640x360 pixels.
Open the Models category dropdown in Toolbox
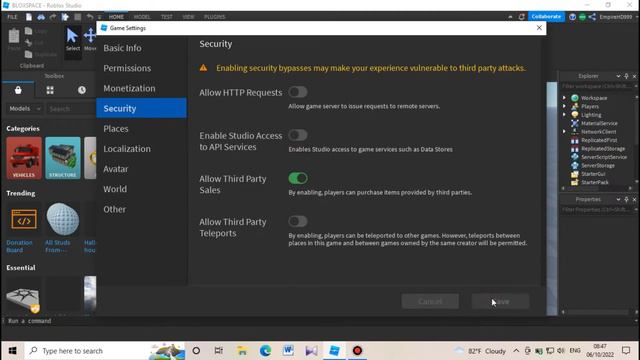[24, 109]
